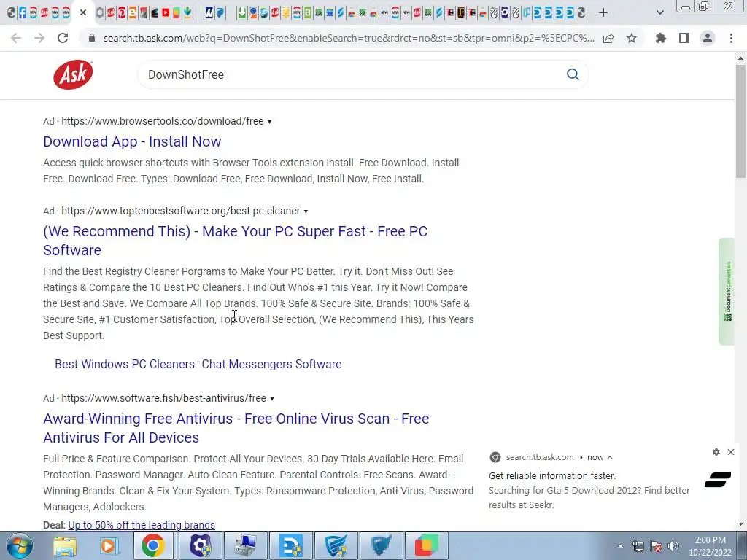Show hidden system tray icons
747x560 pixels.
point(620,547)
